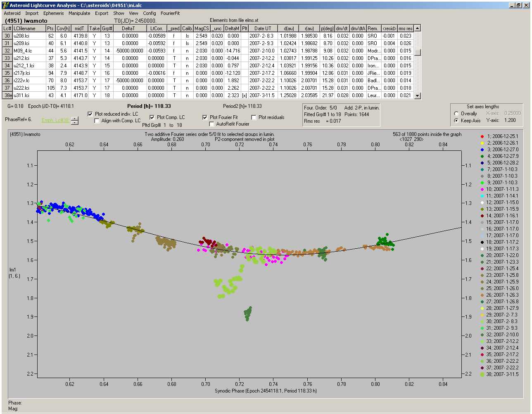Open the View menu
Image resolution: width=532 pixels, height=414 pixels.
tap(133, 13)
